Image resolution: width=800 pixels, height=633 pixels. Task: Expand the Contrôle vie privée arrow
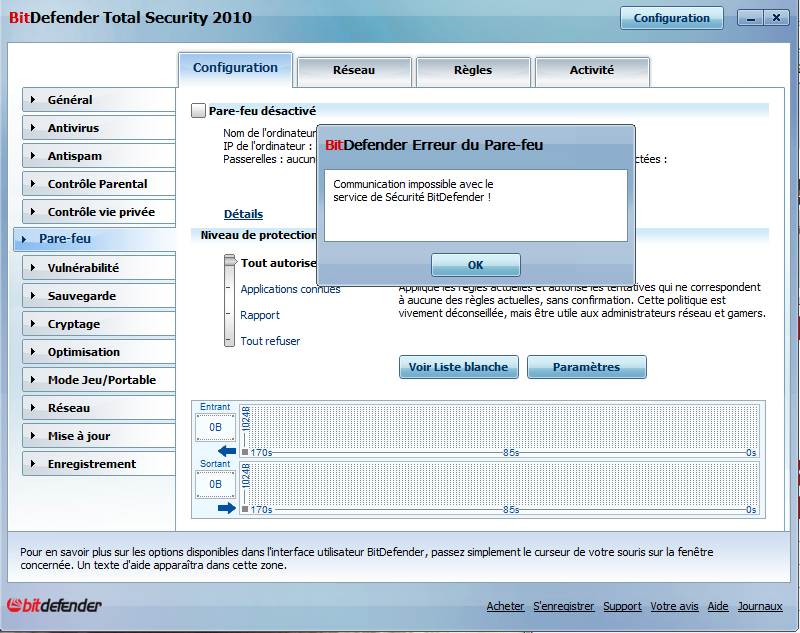[33, 212]
